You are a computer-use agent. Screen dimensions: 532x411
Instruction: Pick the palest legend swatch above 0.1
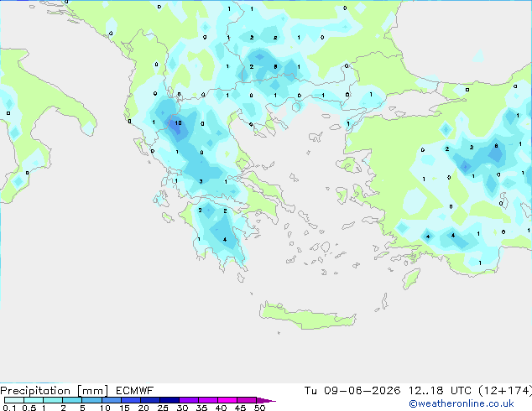pos(14,400)
